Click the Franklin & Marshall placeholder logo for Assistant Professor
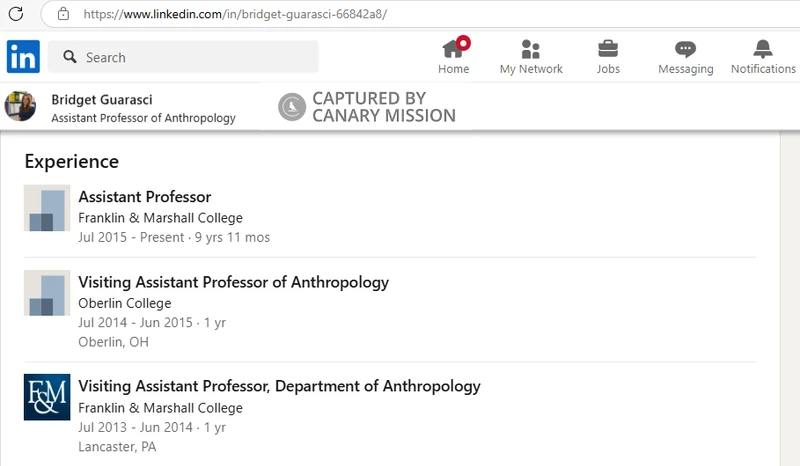Screen dimensions: 800x466 pos(47,208)
